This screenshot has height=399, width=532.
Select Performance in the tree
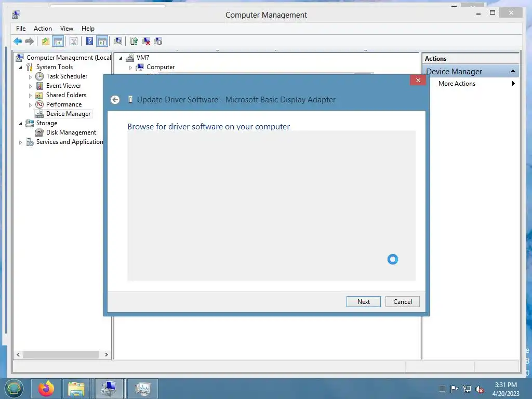[64, 104]
